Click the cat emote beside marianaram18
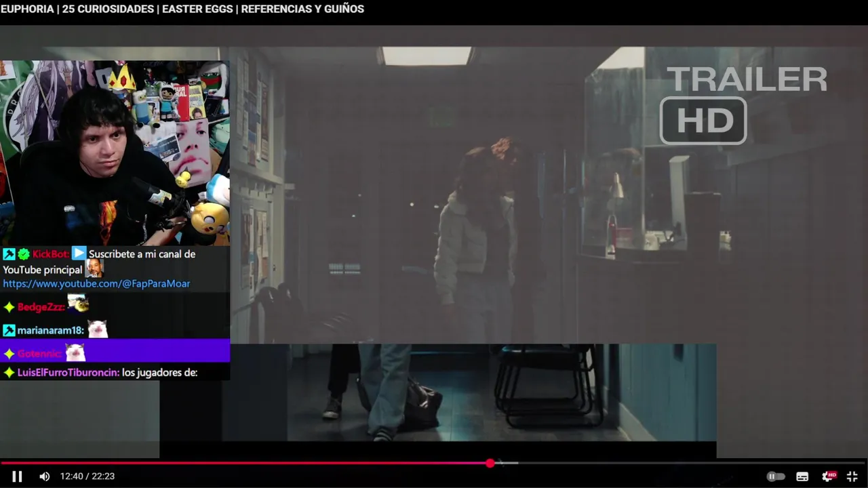Screen dimensions: 868x488 pyautogui.click(x=98, y=329)
